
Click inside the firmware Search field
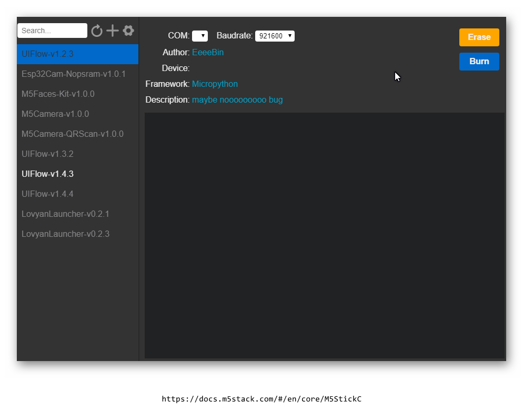(52, 31)
